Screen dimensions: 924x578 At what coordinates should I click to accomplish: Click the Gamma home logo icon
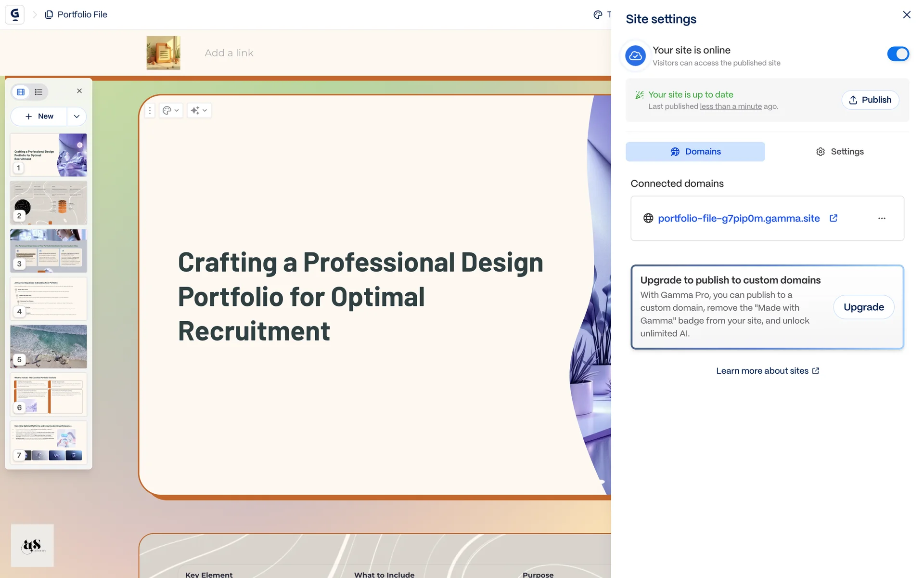[14, 14]
